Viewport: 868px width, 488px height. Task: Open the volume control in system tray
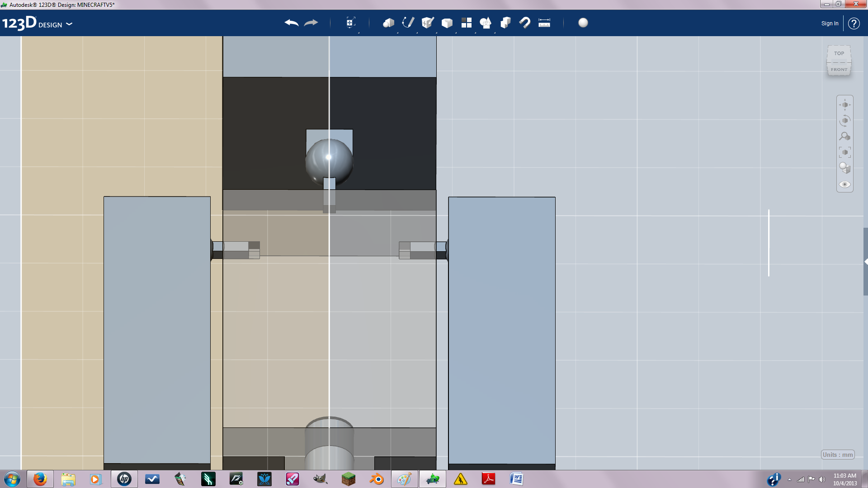822,479
